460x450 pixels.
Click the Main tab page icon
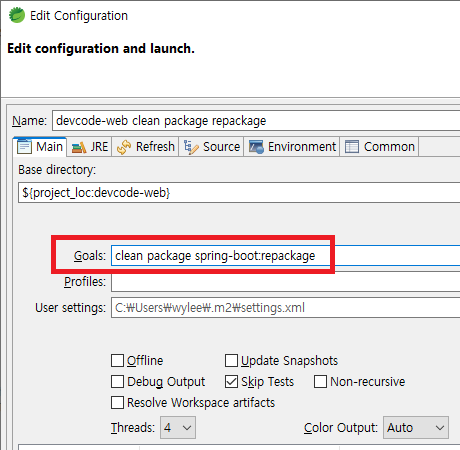(x=24, y=147)
